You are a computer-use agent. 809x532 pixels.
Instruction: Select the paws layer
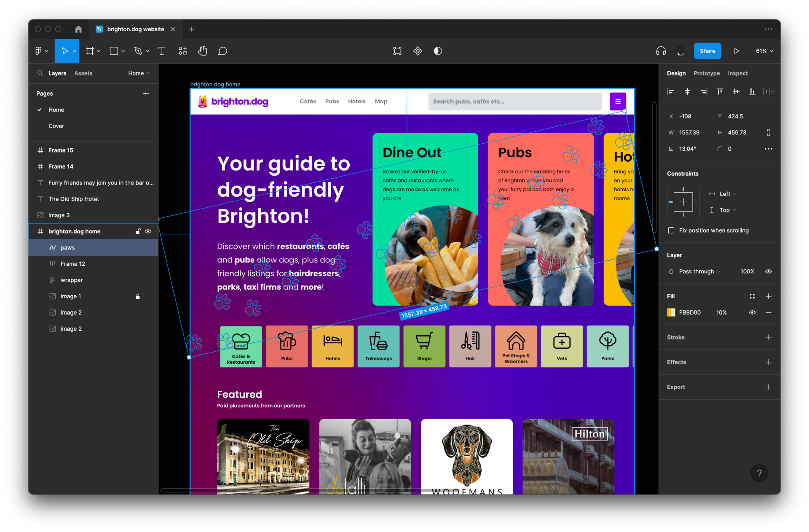(93, 248)
